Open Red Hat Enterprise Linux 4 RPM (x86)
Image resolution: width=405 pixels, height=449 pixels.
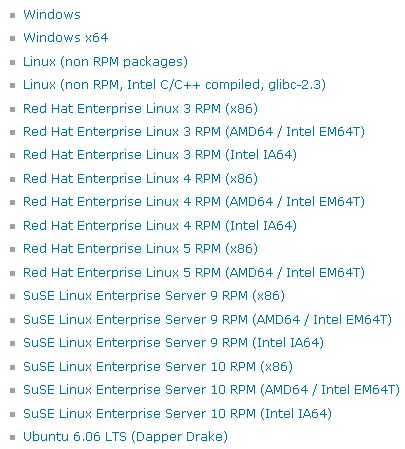pos(140,179)
